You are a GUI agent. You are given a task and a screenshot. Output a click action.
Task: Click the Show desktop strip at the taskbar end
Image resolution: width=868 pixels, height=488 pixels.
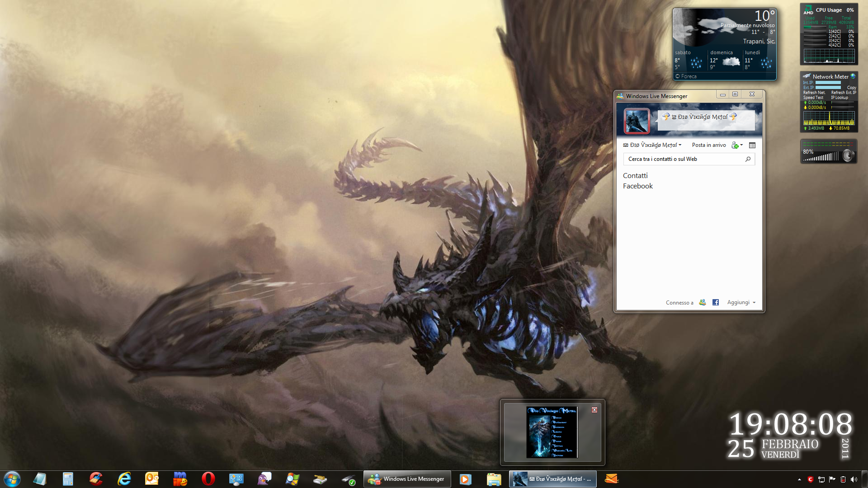tap(865, 479)
